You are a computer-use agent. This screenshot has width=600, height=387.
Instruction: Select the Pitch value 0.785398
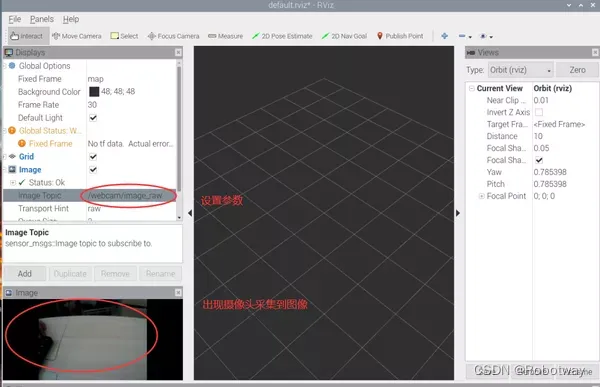pyautogui.click(x=550, y=184)
